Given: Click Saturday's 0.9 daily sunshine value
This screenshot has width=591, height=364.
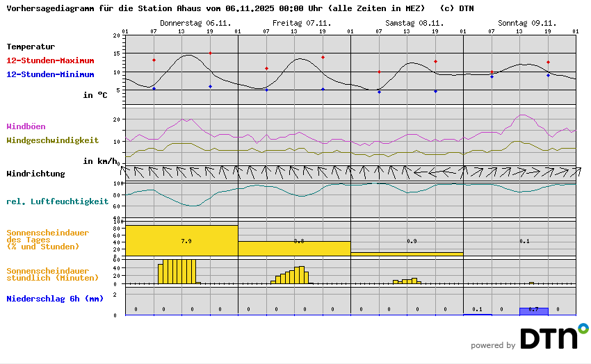Looking at the screenshot, I should tap(411, 241).
